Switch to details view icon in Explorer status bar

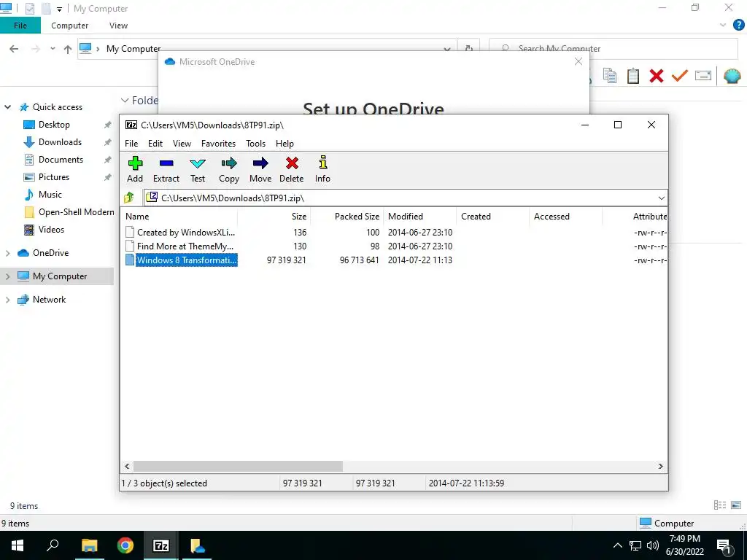(x=720, y=505)
